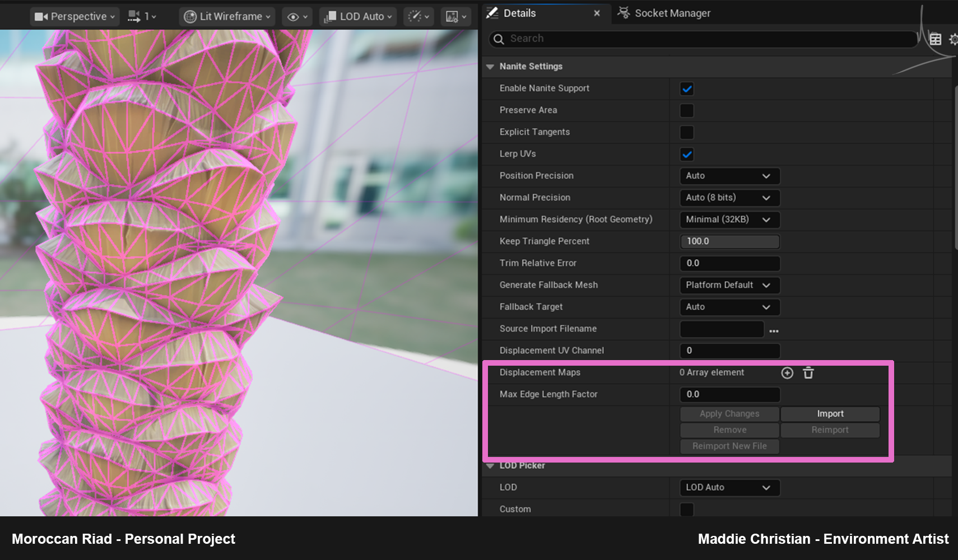This screenshot has width=958, height=560.
Task: Disable Enable Nanite Support checkbox
Action: 687,88
